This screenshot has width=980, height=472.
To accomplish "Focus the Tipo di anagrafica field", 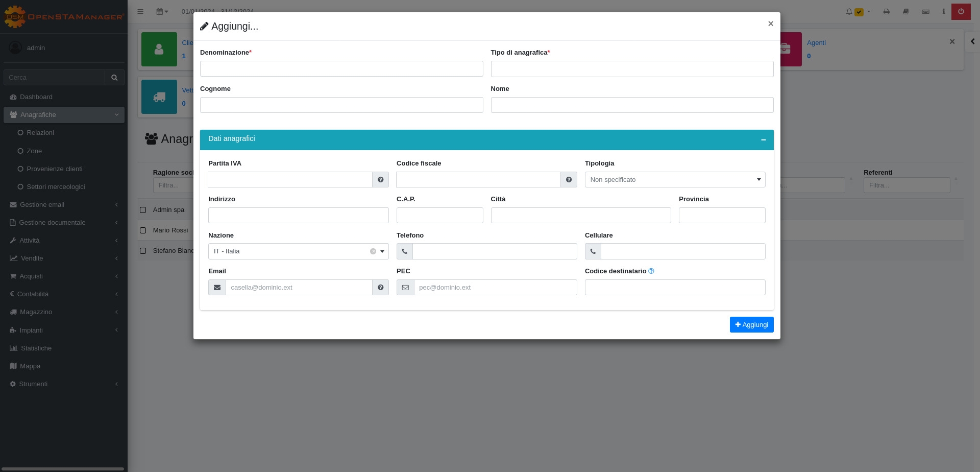I will pyautogui.click(x=631, y=69).
